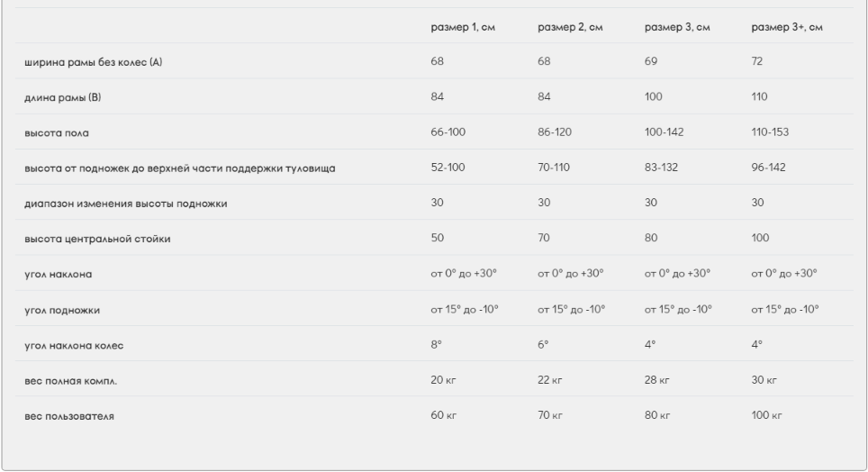The width and height of the screenshot is (868, 472).
Task: Click the value 100 in the central post row
Action: point(760,238)
